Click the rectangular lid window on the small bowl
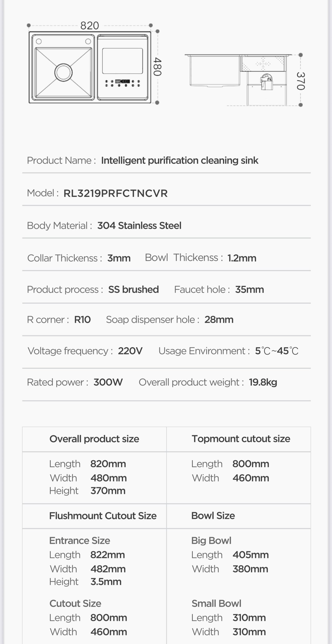The height and width of the screenshot is (644, 332). tap(123, 61)
